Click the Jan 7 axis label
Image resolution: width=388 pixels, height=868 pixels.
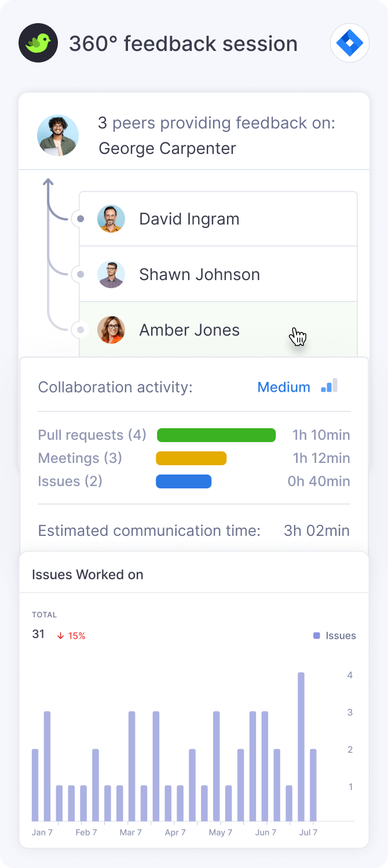click(x=42, y=833)
